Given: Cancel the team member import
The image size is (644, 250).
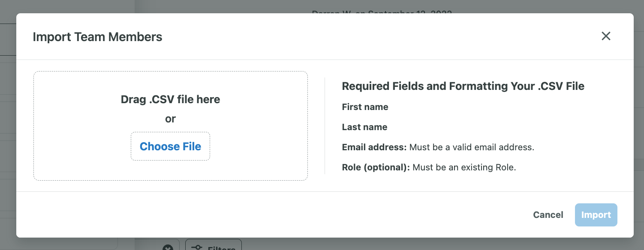Looking at the screenshot, I should (x=548, y=215).
